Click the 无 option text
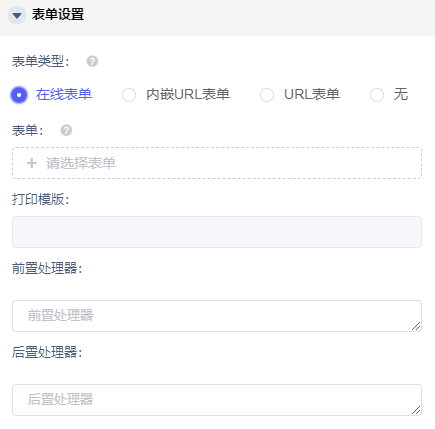 (401, 94)
